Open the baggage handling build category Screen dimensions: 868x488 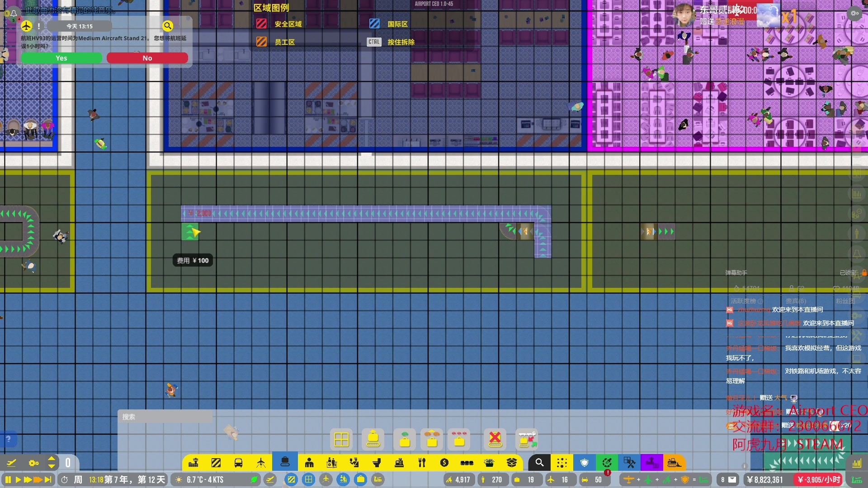pyautogui.click(x=285, y=462)
